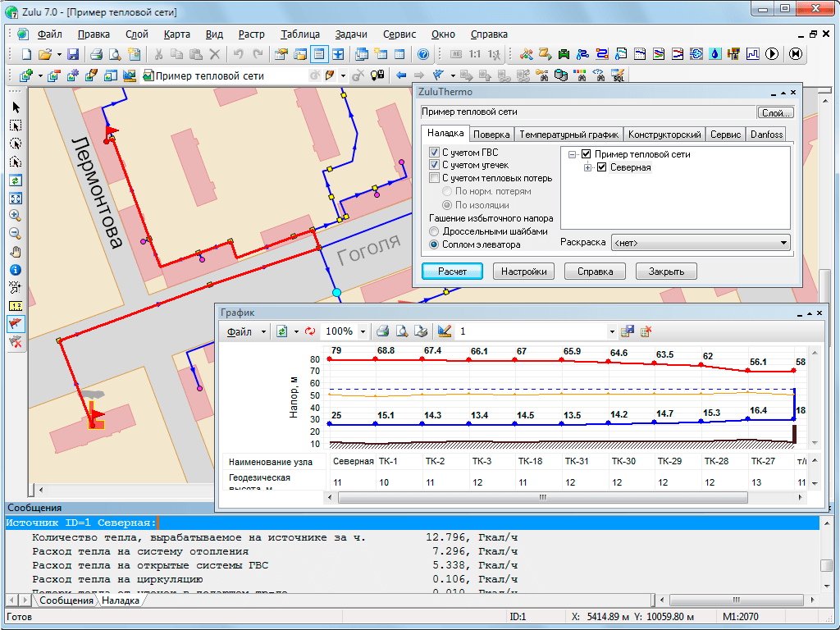Click the graph table horizontal scrollbar
This screenshot has height=630, width=840.
click(x=541, y=498)
